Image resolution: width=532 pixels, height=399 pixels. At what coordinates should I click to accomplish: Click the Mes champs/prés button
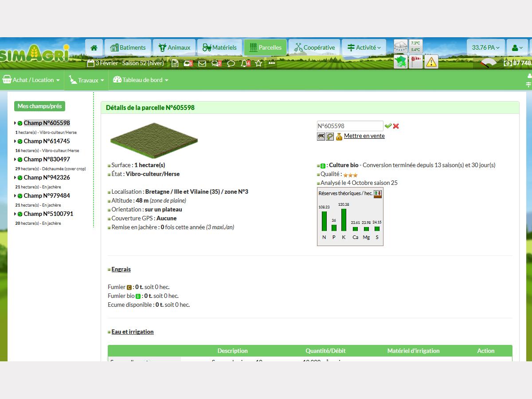tap(39, 106)
